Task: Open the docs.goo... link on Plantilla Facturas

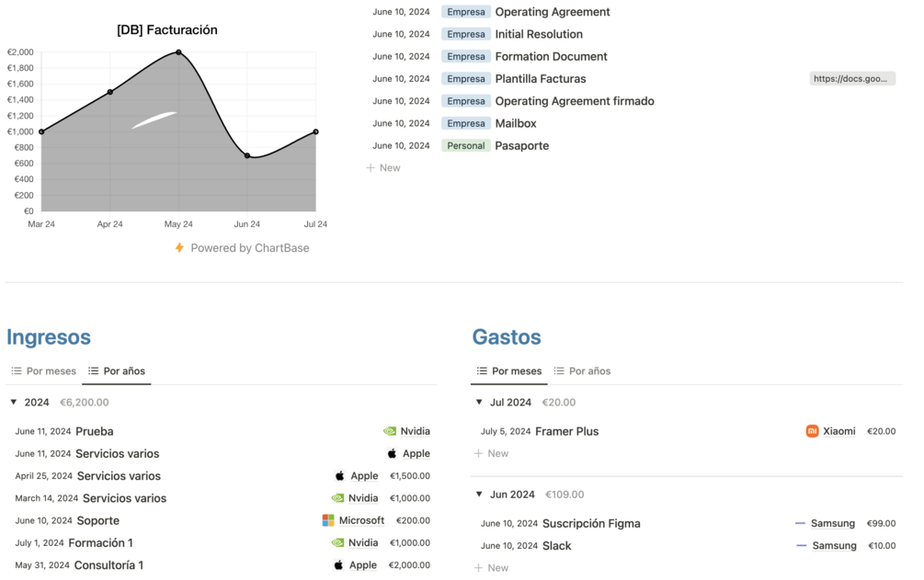Action: pyautogui.click(x=852, y=78)
